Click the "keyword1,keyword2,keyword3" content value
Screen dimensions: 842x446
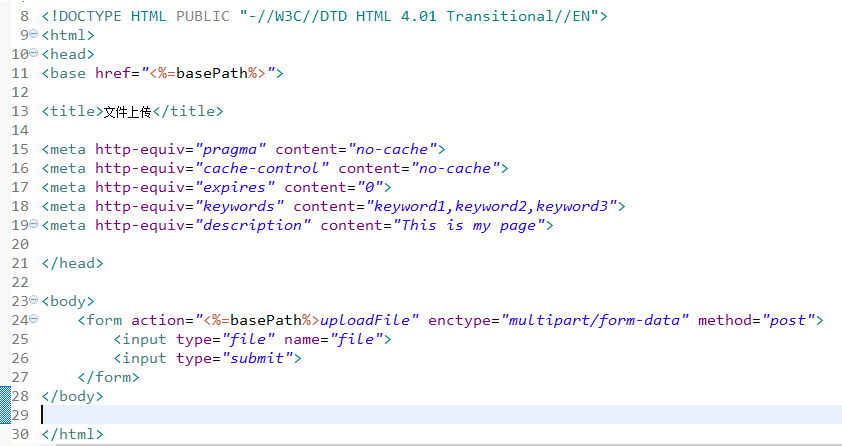(x=491, y=206)
